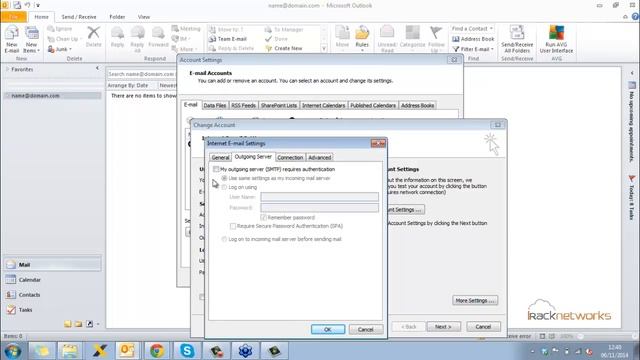This screenshot has height=360, width=640.
Task: Open the Mail navigation item
Action: 52,264
